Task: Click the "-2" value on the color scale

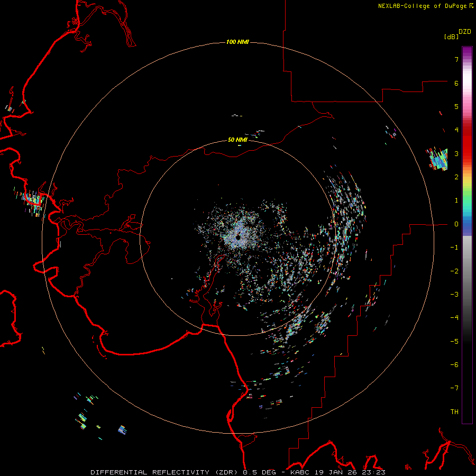Action: [x=454, y=271]
